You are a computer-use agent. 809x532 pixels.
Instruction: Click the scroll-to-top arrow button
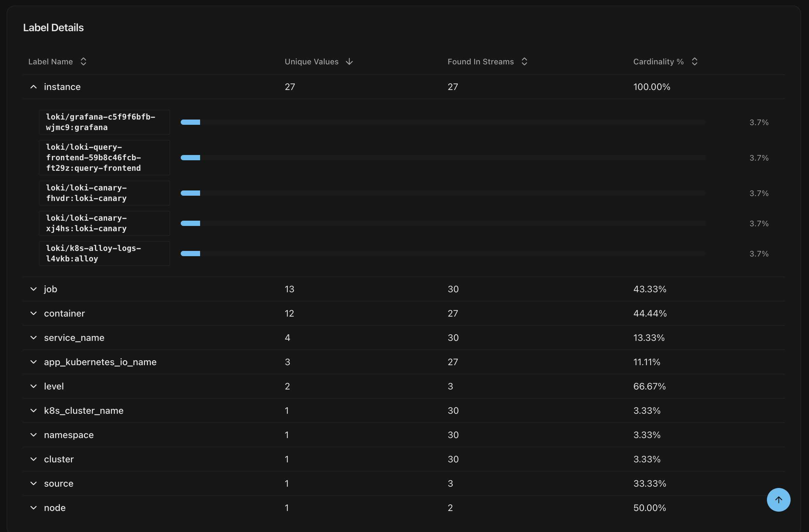point(779,499)
